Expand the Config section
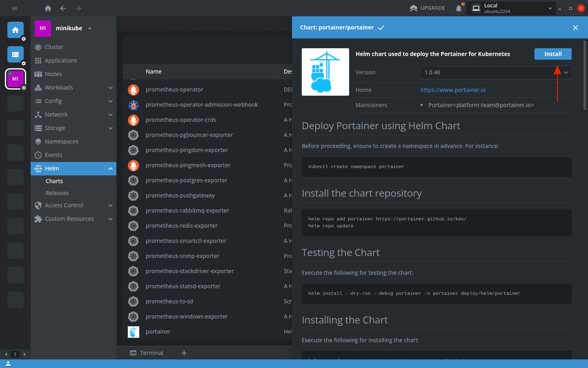588x368 pixels. pos(73,101)
